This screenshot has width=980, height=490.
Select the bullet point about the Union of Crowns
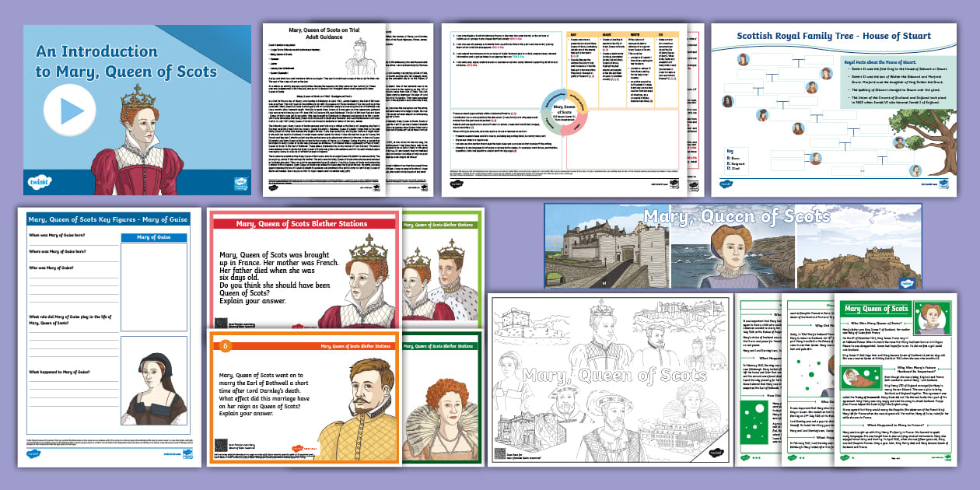[x=898, y=100]
